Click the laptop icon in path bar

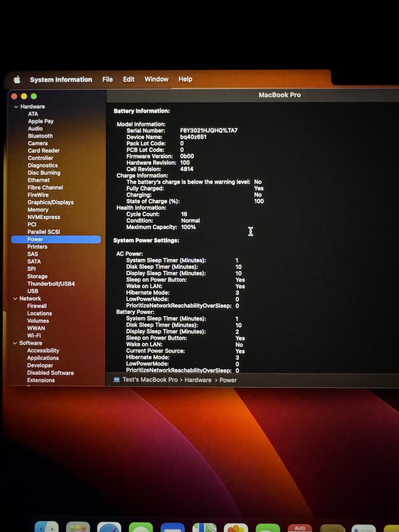117,380
